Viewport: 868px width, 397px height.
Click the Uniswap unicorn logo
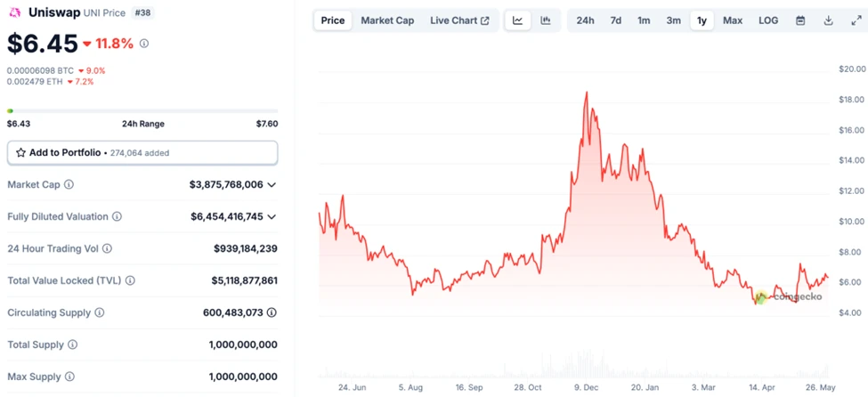[14, 12]
